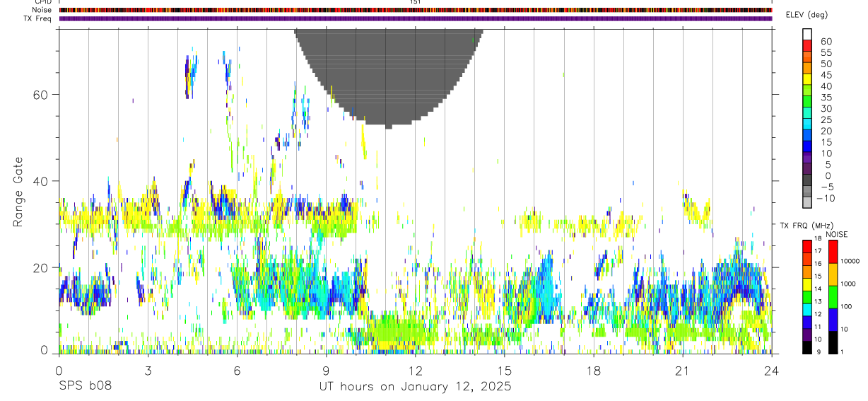Screen dimensions: 868x401
Task: Click the white top cell of the ELEV color bar
Action: pyautogui.click(x=807, y=35)
